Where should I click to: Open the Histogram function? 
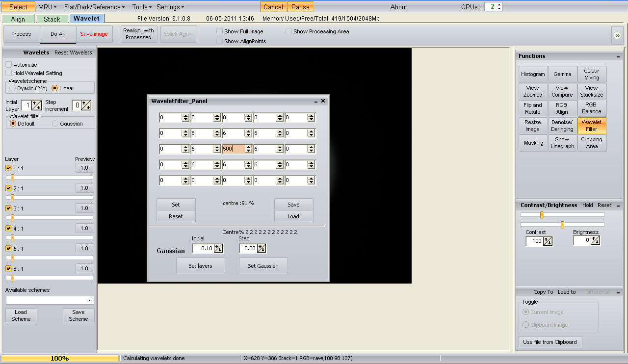(x=533, y=74)
